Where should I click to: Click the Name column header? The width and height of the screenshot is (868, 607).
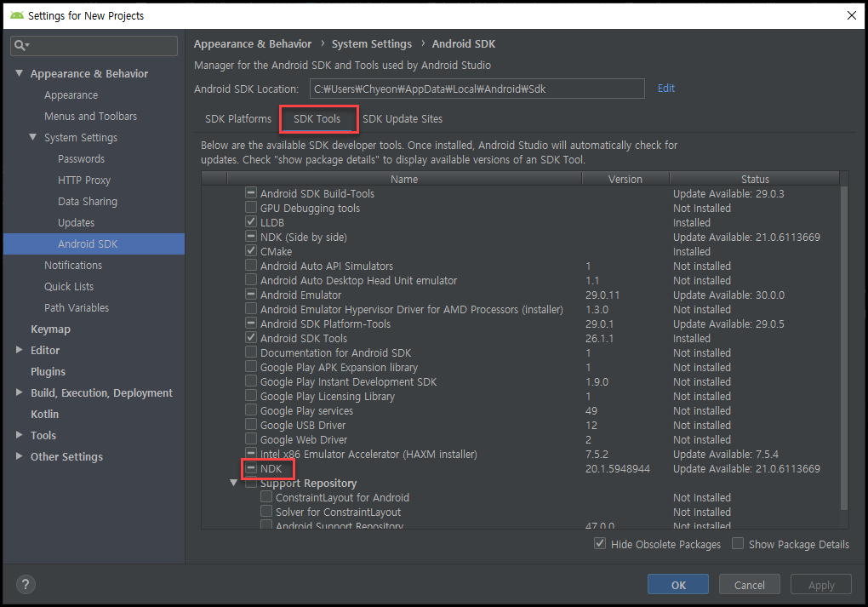404,179
